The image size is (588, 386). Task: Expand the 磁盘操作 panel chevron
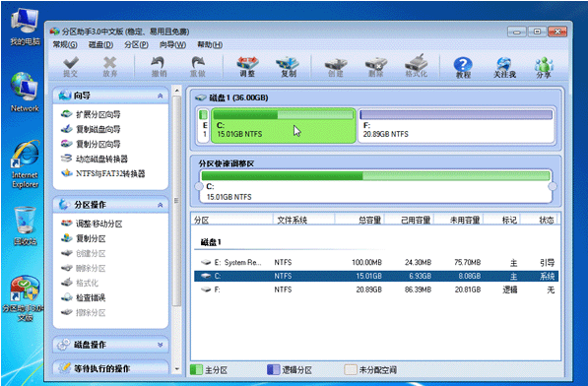point(161,345)
